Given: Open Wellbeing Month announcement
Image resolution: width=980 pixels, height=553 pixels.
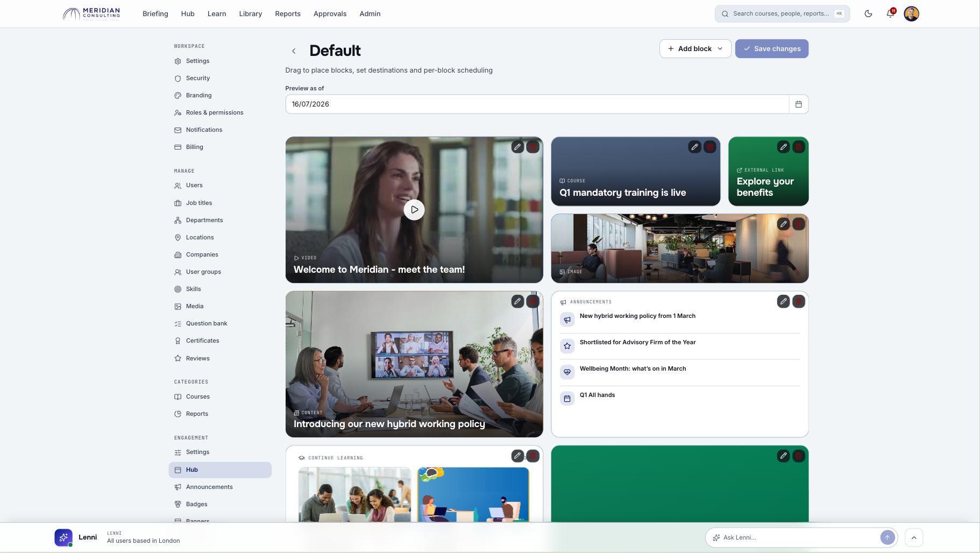Looking at the screenshot, I should click(680, 372).
